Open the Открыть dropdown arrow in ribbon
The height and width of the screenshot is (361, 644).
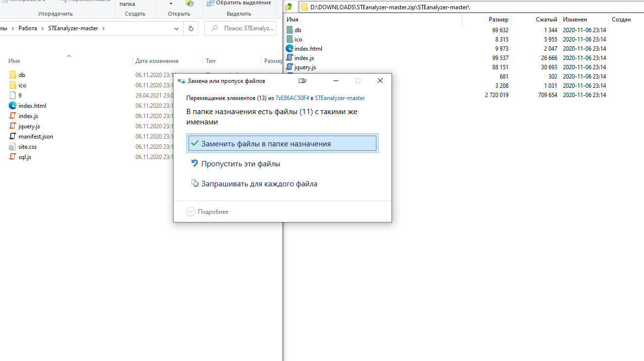pos(171,4)
